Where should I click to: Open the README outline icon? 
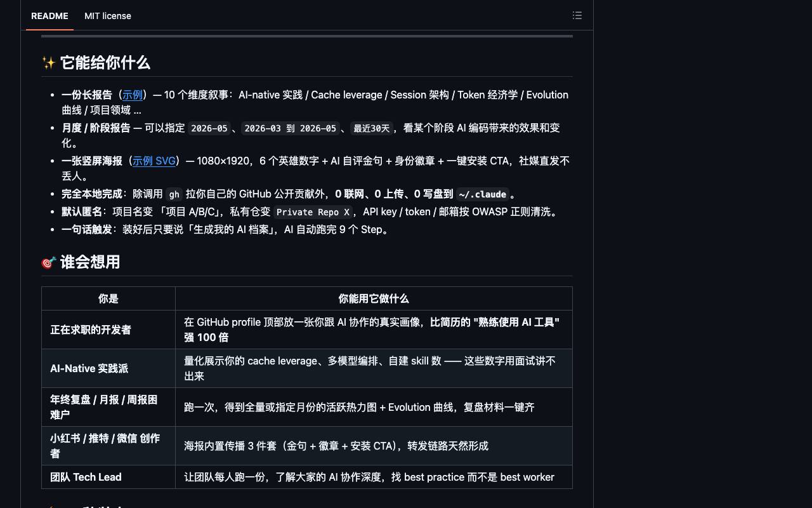(577, 15)
